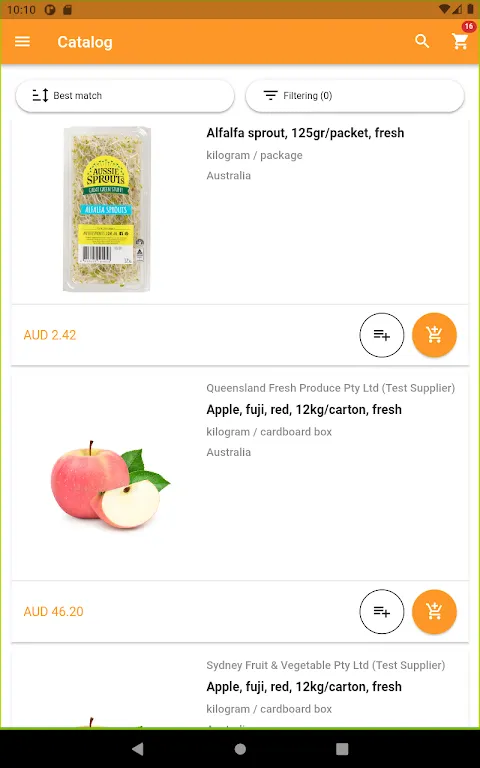Open the Filtering (0) options
Screen dimensions: 480x768
coord(355,96)
